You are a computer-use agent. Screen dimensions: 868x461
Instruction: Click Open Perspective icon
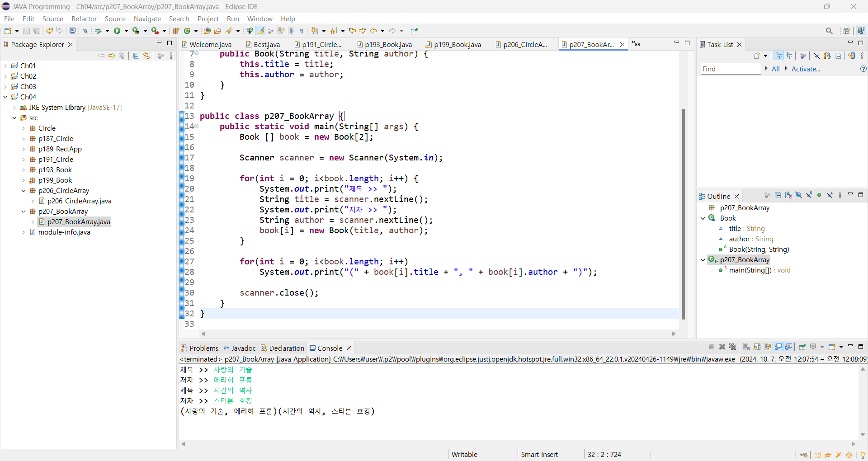click(x=847, y=31)
